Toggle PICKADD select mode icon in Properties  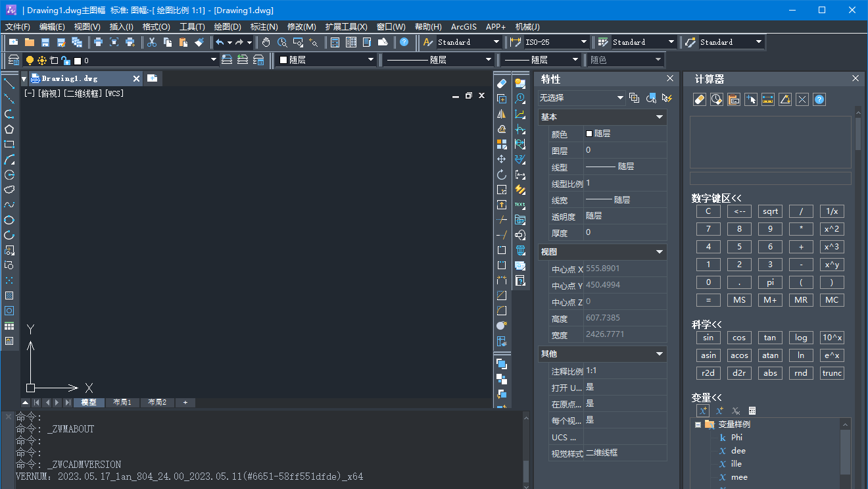(x=634, y=98)
